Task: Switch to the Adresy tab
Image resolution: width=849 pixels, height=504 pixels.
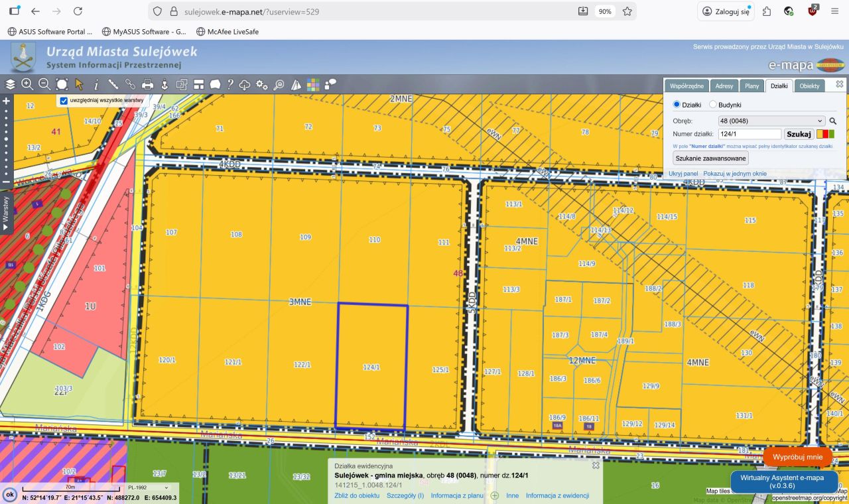Action: pyautogui.click(x=724, y=86)
